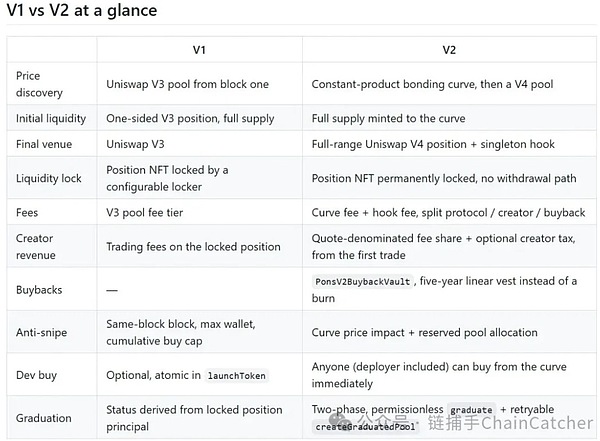Click the createGraduatedPool code label
The height and width of the screenshot is (441, 600).
click(365, 427)
